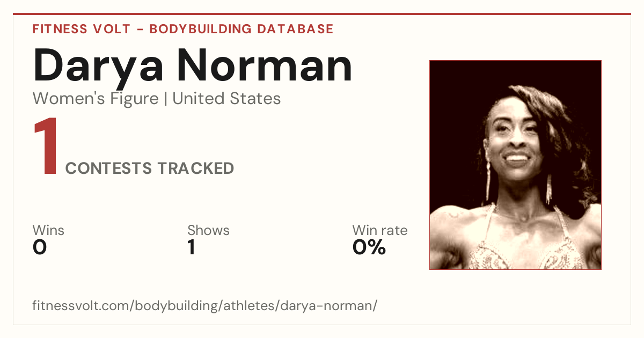Click the 0% win rate value
This screenshot has width=644, height=338.
pos(369,247)
